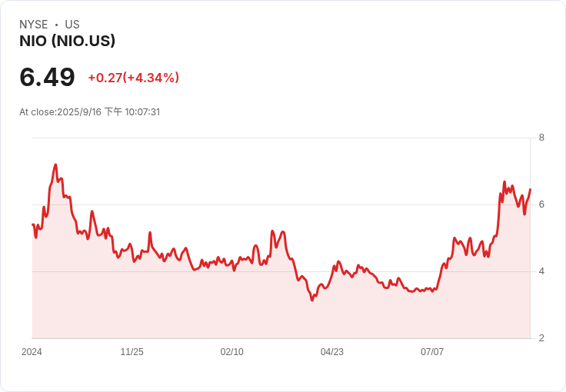Click the price line above the 07/07 date
Viewport: 566px width, 392px height.
[x=432, y=291]
